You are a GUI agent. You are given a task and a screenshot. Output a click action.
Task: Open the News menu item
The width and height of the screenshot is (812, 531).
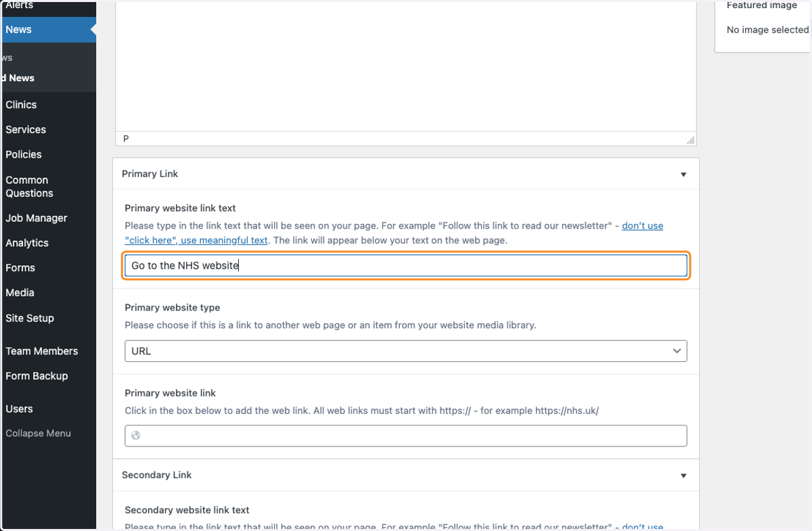(18, 29)
